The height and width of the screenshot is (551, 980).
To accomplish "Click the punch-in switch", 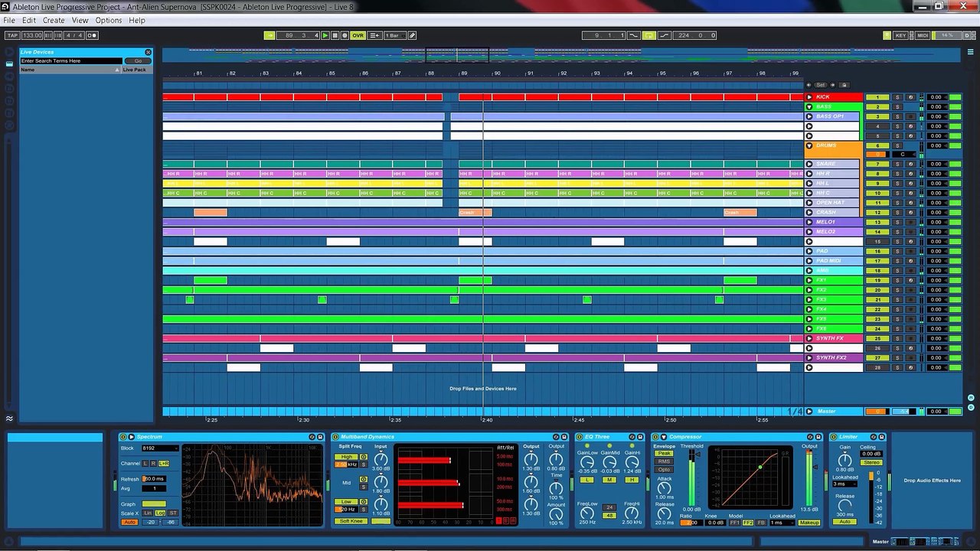I will [x=634, y=35].
